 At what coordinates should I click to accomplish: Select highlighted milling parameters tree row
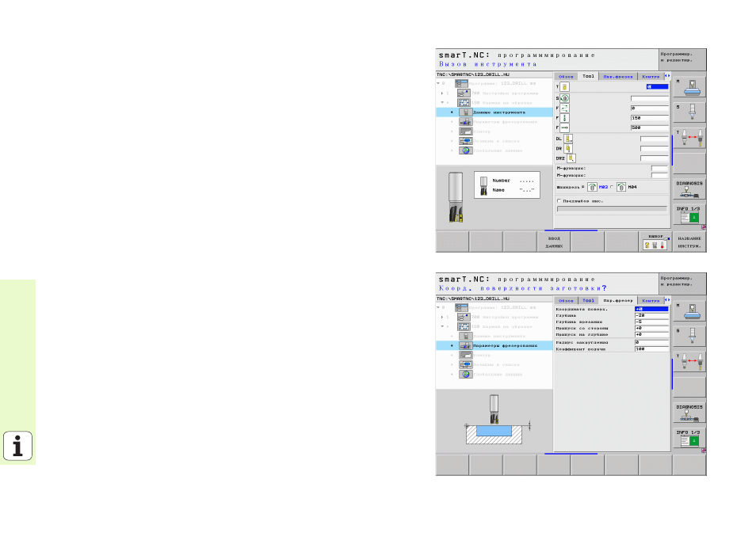pos(494,345)
